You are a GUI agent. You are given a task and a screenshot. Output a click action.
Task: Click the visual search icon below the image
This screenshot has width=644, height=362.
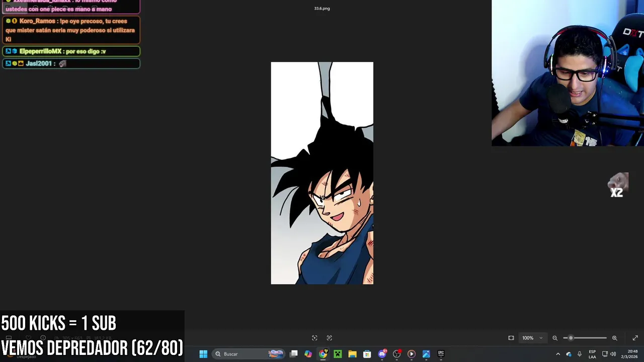pos(314,338)
